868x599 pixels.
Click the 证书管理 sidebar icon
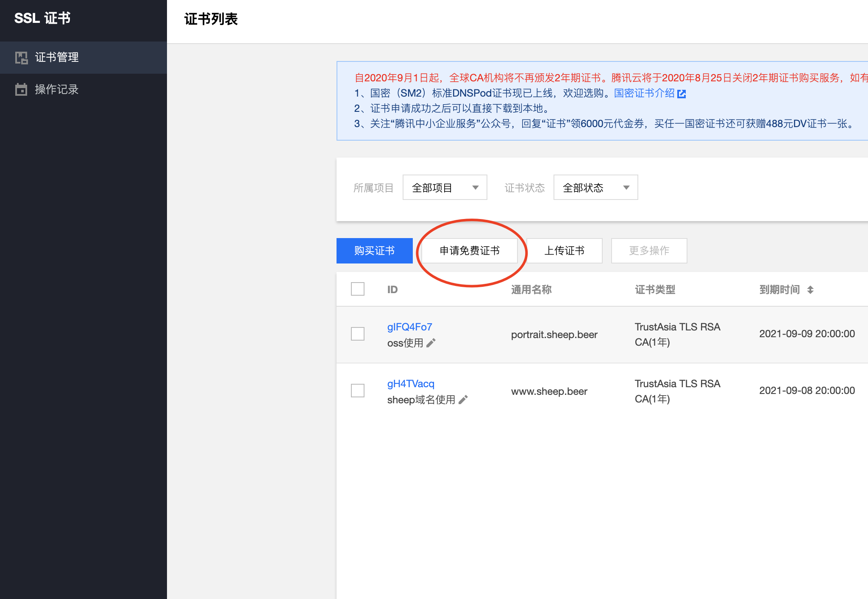21,58
